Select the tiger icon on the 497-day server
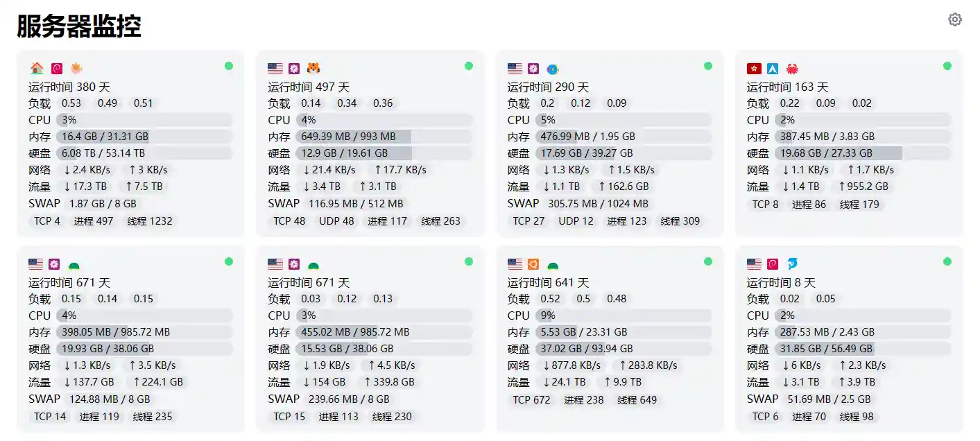 [312, 68]
